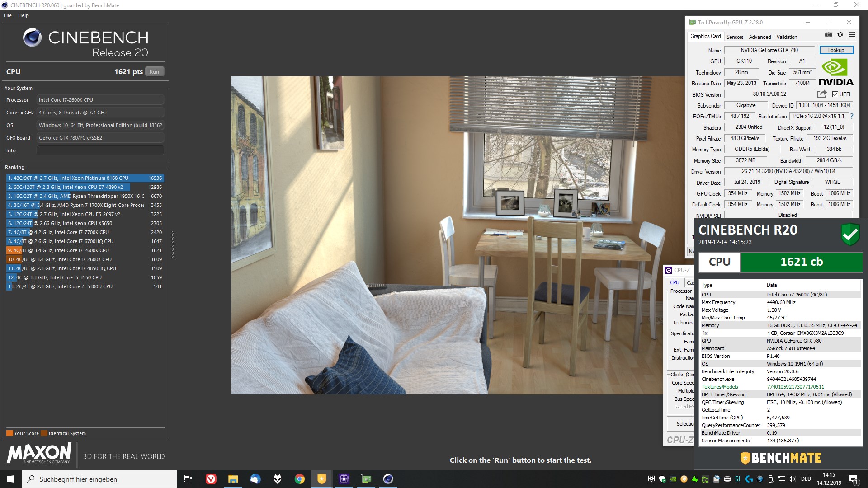
Task: Refresh GPU-Z readings with the refresh icon
Action: click(840, 34)
